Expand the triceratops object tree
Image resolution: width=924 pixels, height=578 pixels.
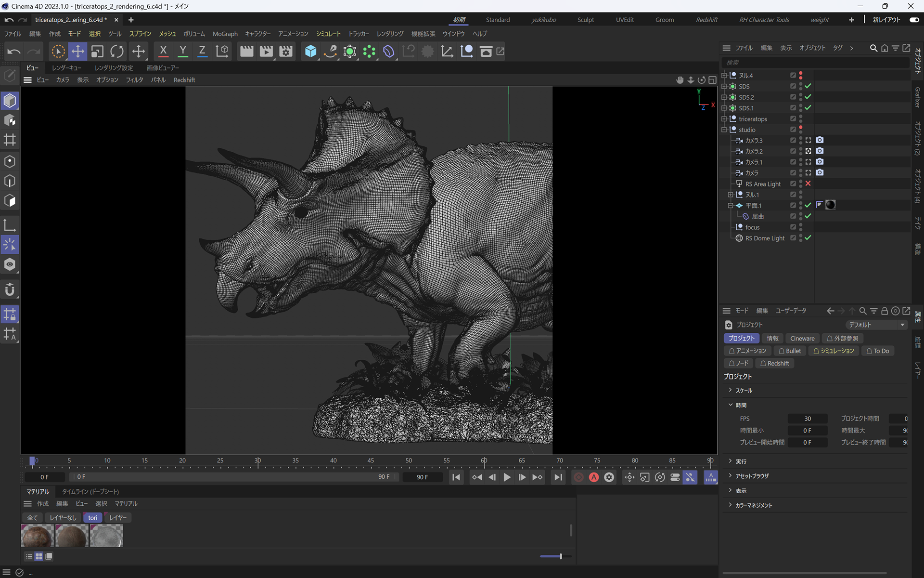pos(724,119)
